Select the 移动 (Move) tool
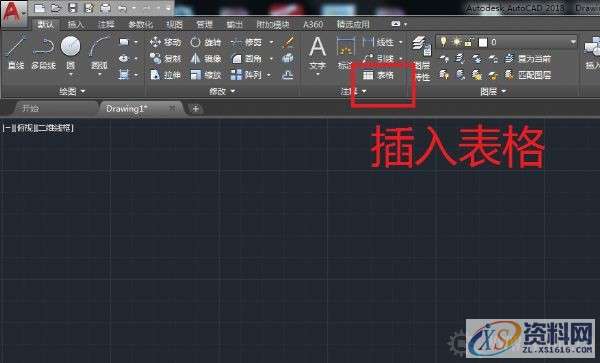This screenshot has height=363, width=600. tap(165, 42)
